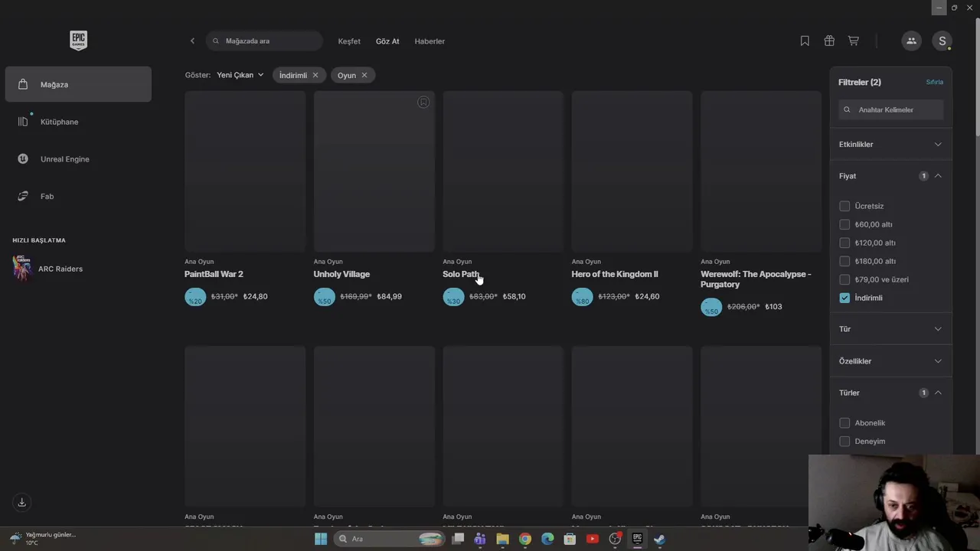The image size is (980, 551).
Task: Click the Epic Games logo
Action: 78,41
